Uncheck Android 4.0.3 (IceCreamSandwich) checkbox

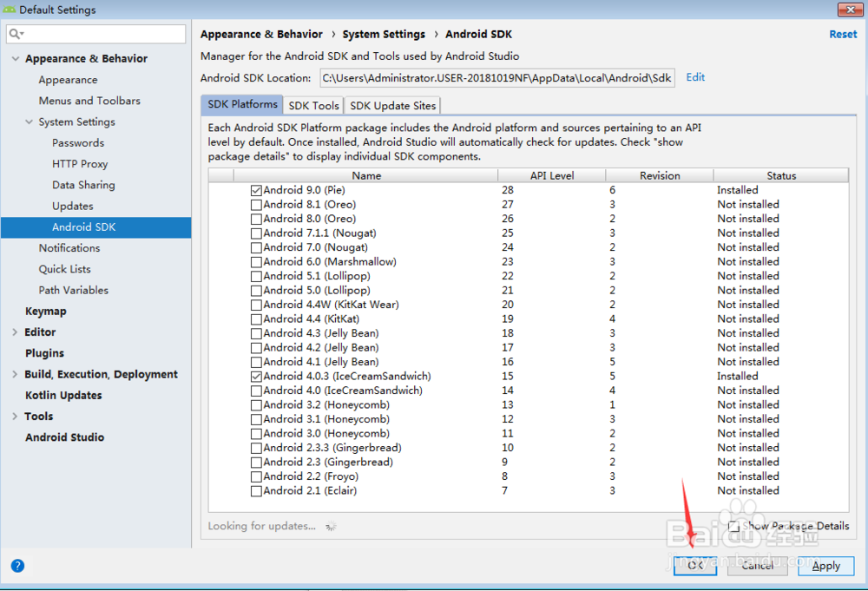pyautogui.click(x=256, y=377)
